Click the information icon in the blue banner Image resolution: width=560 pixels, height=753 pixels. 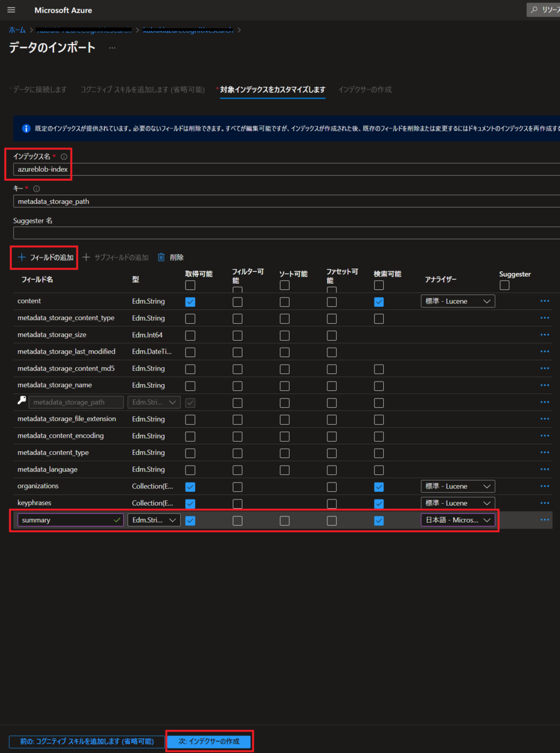coord(26,128)
